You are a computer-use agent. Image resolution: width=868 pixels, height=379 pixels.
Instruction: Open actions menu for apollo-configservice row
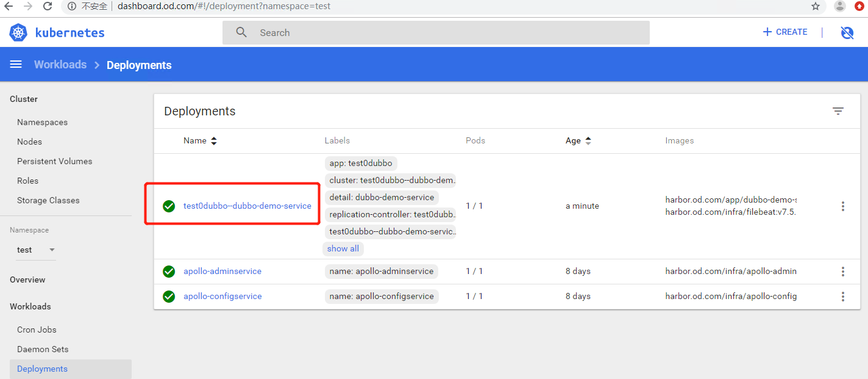843,297
